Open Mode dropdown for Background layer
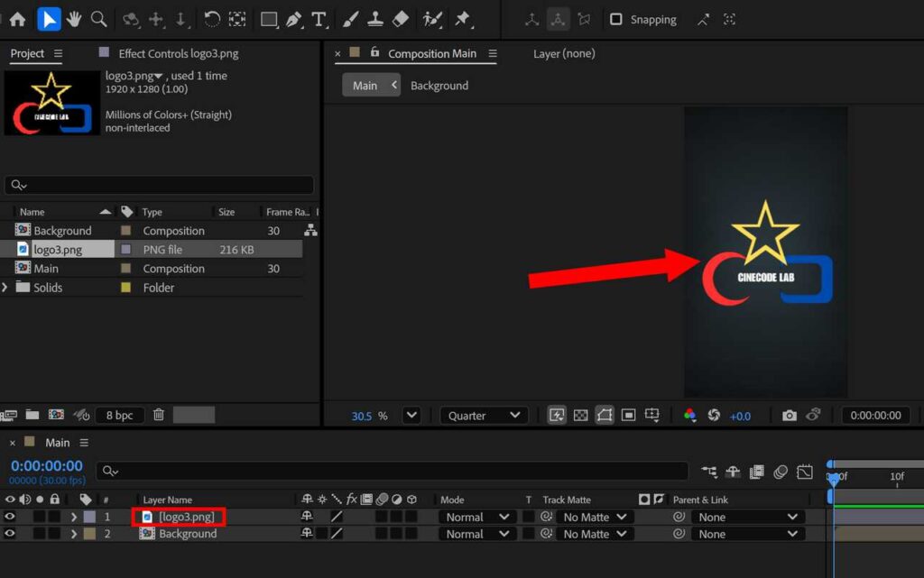The image size is (924, 578). click(476, 535)
